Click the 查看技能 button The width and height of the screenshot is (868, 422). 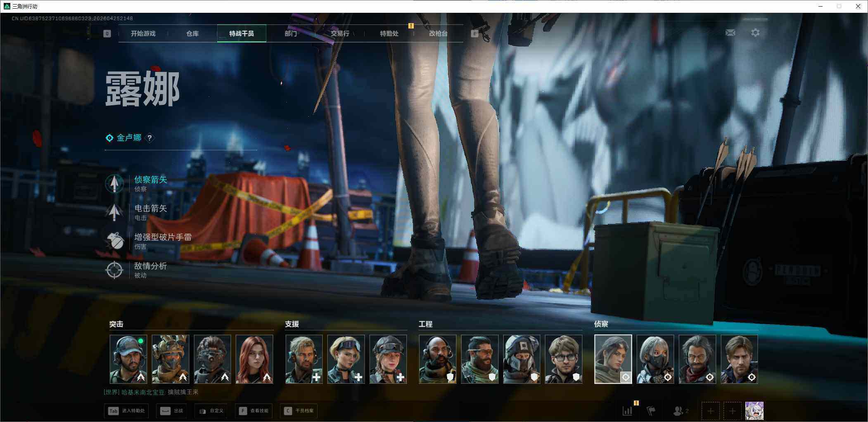254,411
